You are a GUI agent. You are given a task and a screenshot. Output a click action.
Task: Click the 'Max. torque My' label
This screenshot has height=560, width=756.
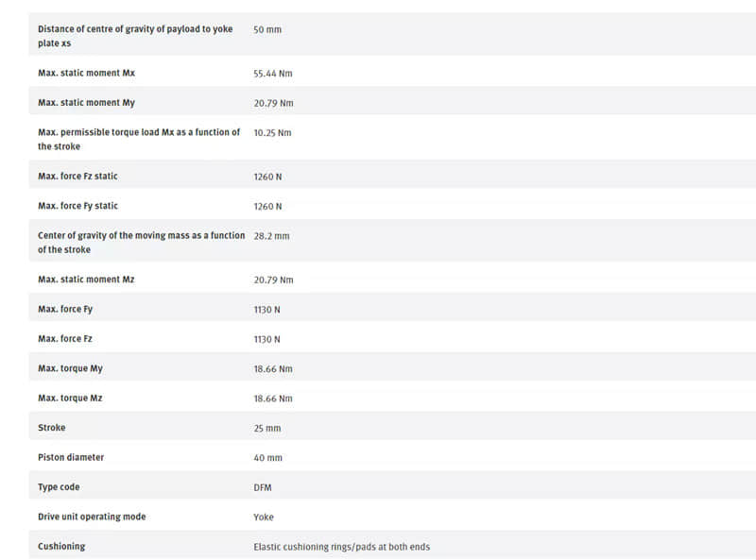[x=70, y=368]
